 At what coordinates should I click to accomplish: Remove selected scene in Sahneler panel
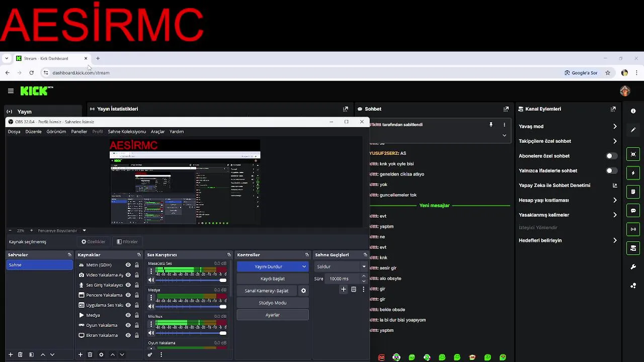tap(20, 355)
